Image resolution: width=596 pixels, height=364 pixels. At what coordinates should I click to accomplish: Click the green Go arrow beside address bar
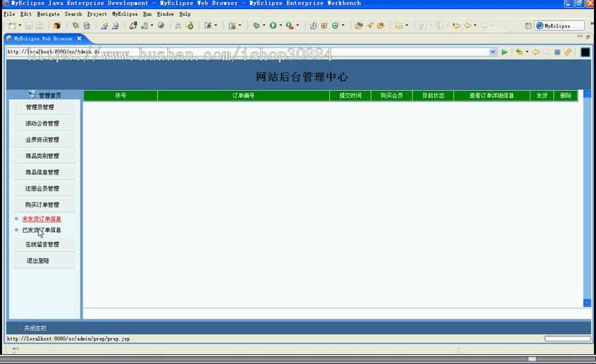505,52
